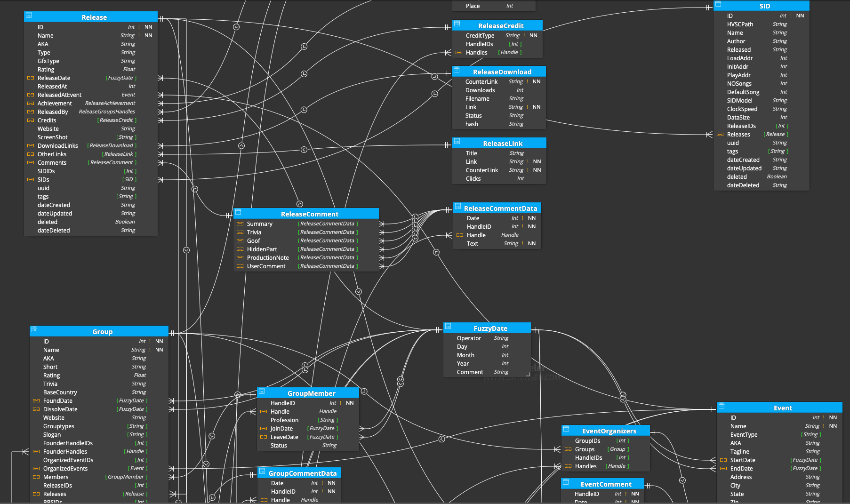This screenshot has width=850, height=504.
Task: Click the table icon in the Release header
Action: (29, 16)
